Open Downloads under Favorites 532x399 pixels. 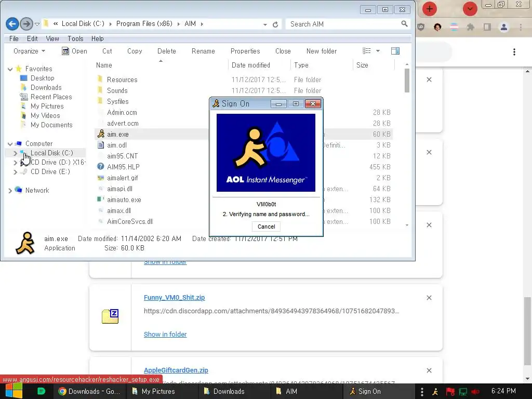pyautogui.click(x=46, y=87)
